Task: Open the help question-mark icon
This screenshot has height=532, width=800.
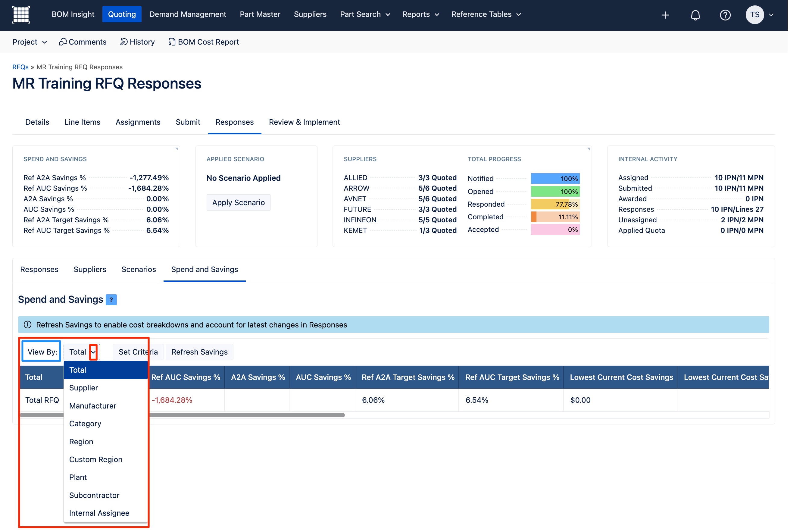Action: coord(725,15)
